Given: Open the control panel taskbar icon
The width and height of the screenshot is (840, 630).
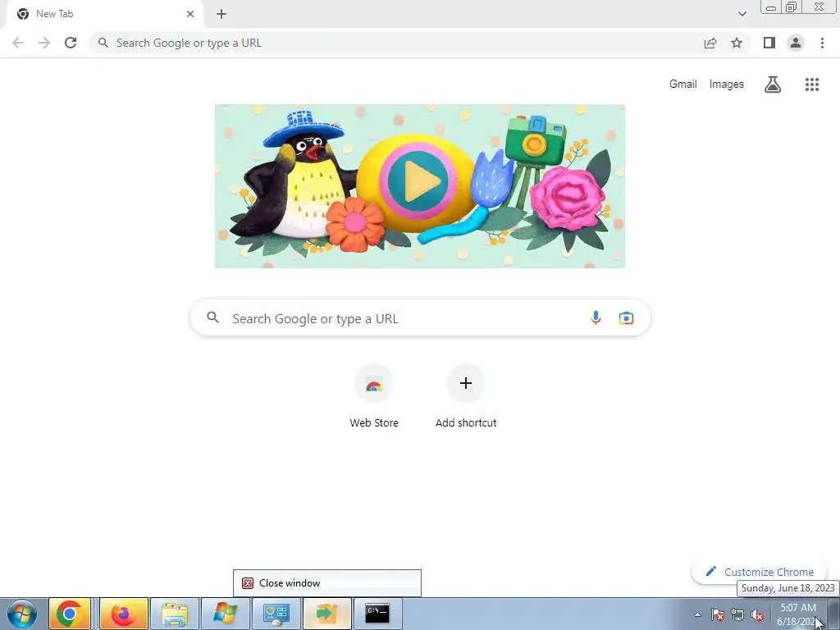Looking at the screenshot, I should click(x=276, y=614).
